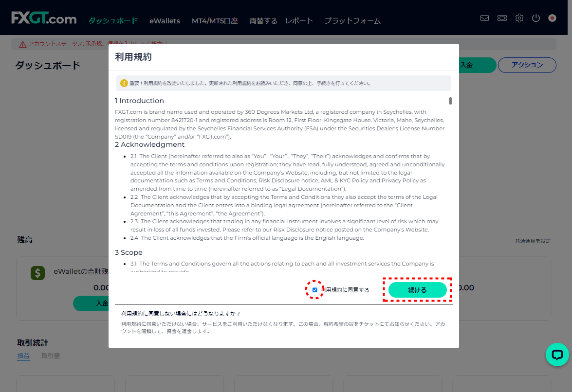The width and height of the screenshot is (572, 392).
Task: Click the FXGT.com logo
Action: tap(44, 18)
